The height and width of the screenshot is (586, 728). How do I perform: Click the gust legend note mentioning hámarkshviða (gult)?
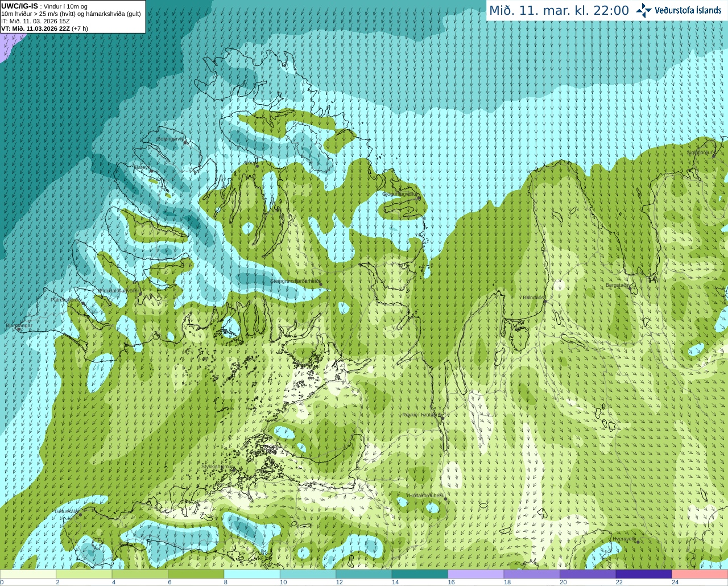pos(71,14)
